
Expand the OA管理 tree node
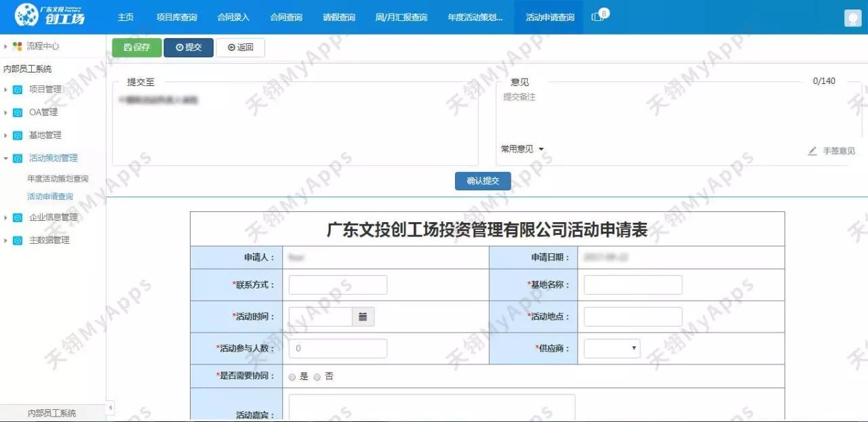point(5,112)
